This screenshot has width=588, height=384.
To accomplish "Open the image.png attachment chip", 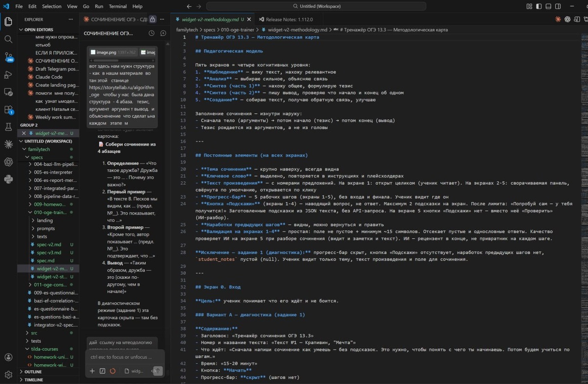I will coord(113,52).
